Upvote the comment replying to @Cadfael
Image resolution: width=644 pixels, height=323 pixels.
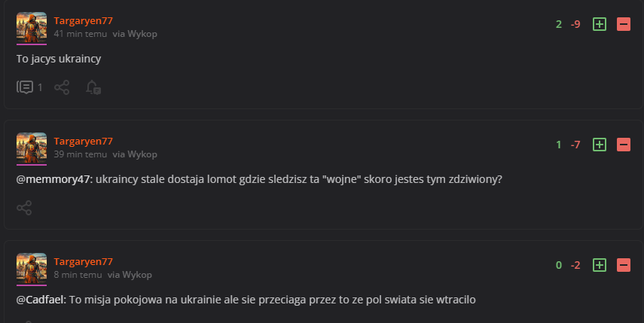600,265
